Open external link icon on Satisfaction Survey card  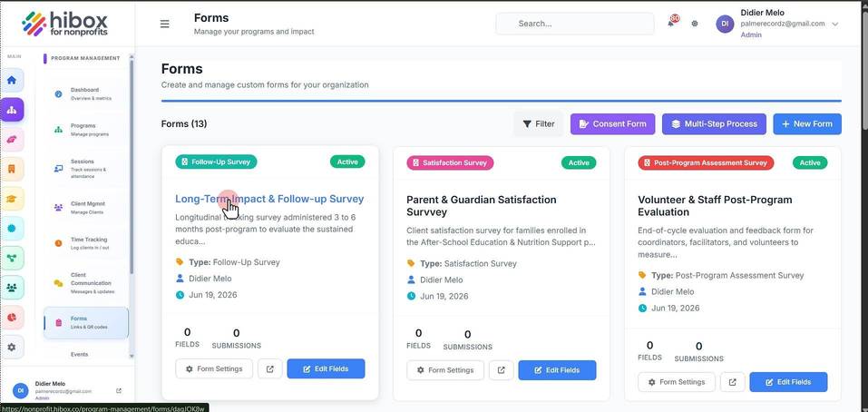(501, 370)
